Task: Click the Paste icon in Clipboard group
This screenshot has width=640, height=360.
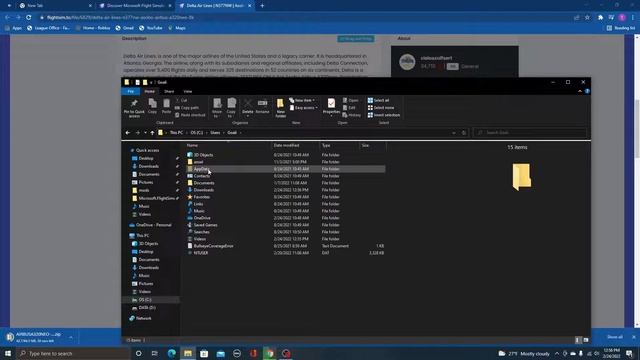Action: [166, 106]
